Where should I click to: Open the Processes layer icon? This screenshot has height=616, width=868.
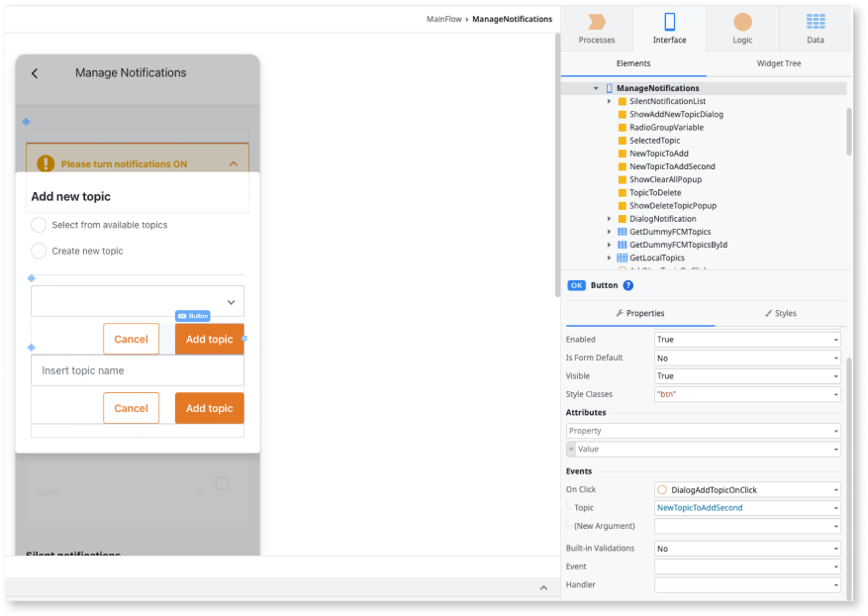596,23
